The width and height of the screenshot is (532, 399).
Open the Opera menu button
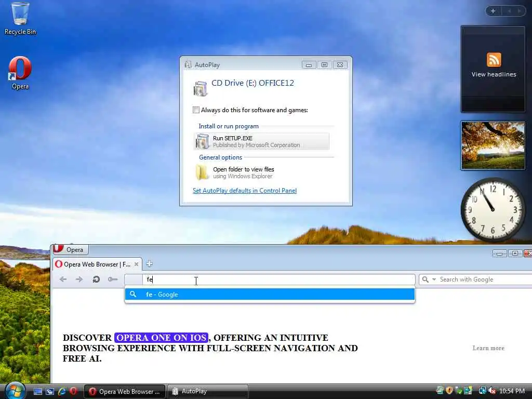coord(71,249)
